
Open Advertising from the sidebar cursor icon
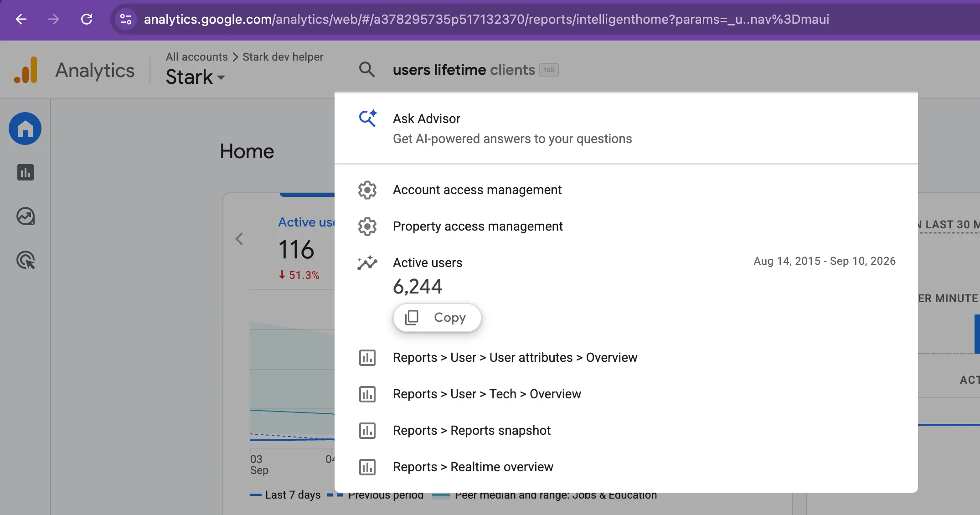26,260
